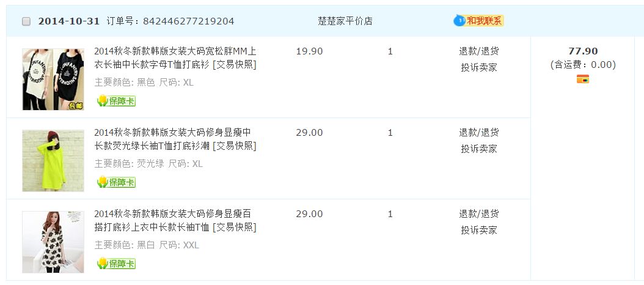Open the black and white letter T-shirt thumbnail

pos(53,80)
